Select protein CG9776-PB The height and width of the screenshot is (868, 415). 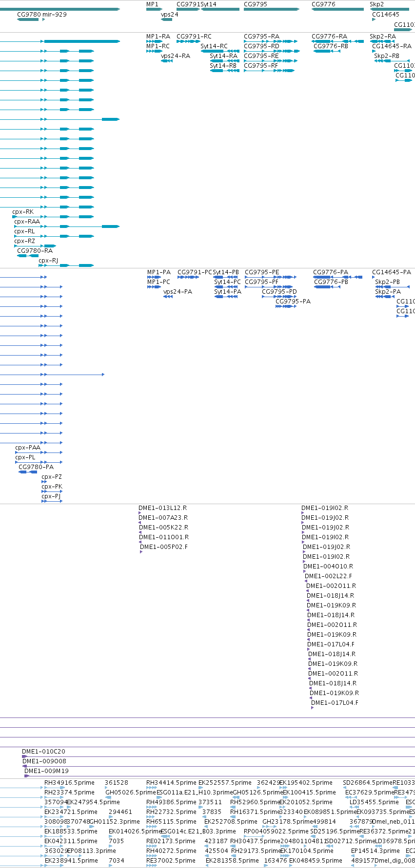[331, 282]
